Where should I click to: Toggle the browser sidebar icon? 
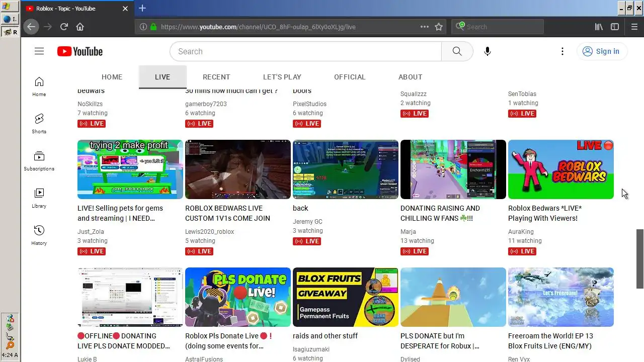click(615, 27)
